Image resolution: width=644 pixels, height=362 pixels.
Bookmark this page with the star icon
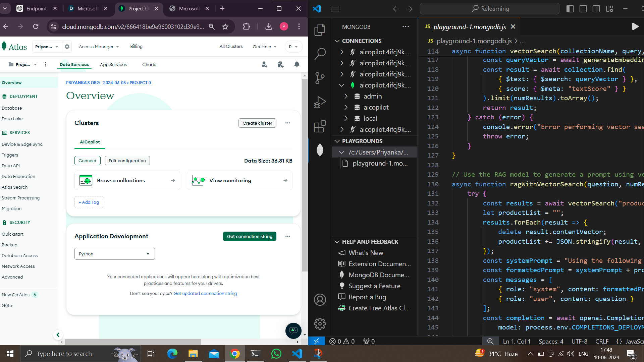pos(225,26)
